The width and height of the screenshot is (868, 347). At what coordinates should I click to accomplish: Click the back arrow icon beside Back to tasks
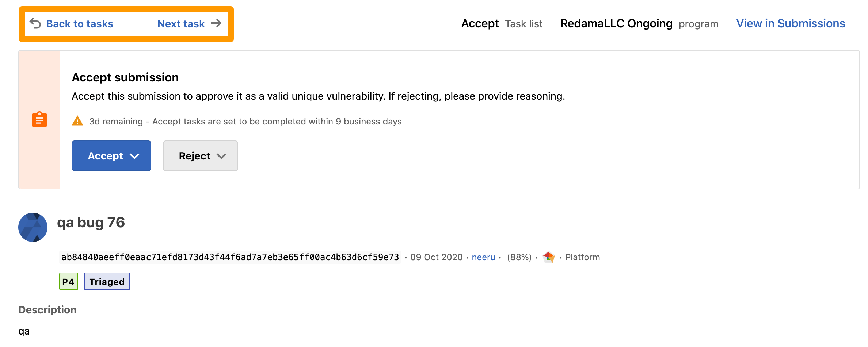(35, 23)
